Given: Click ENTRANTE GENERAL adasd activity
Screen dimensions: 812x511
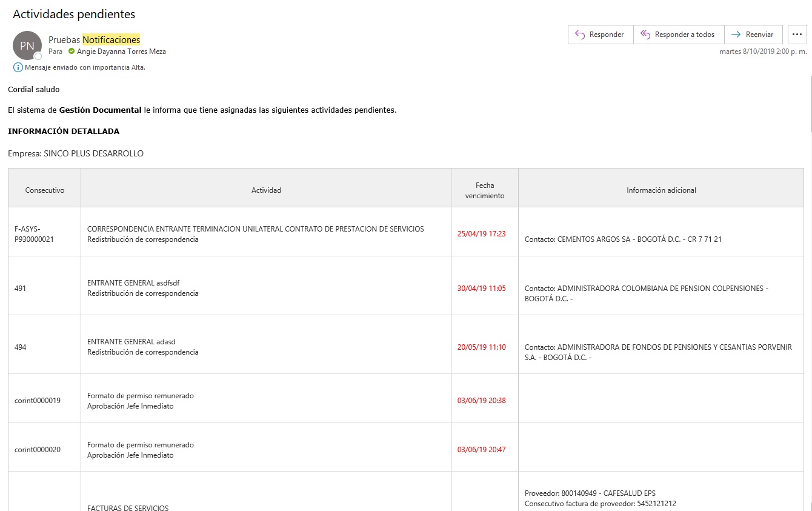Looking at the screenshot, I should (131, 342).
